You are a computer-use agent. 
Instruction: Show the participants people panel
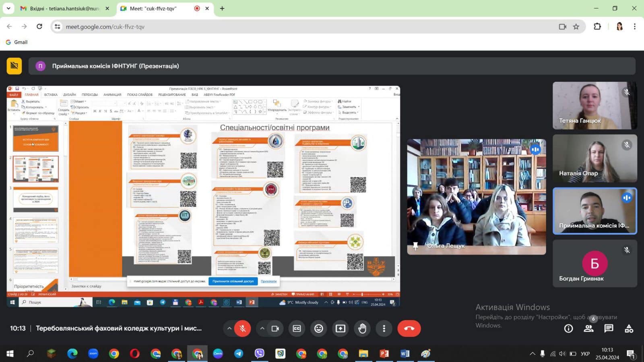coord(588,329)
